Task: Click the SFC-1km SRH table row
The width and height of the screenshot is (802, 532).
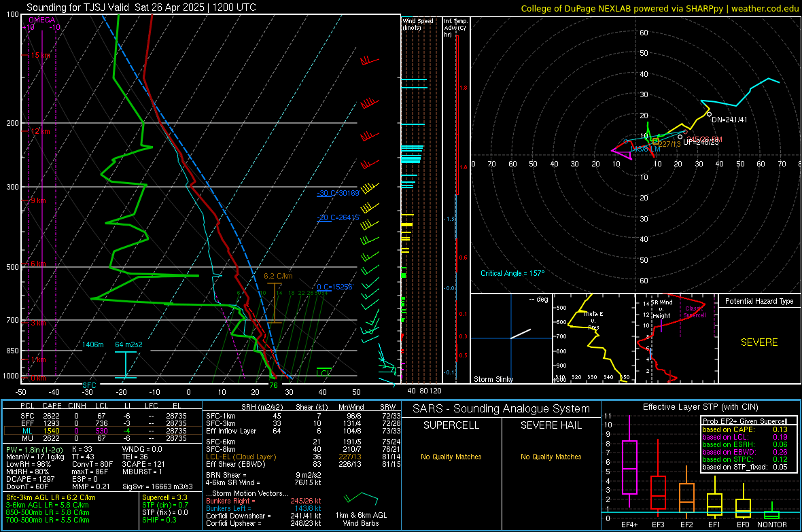Action: [x=303, y=416]
